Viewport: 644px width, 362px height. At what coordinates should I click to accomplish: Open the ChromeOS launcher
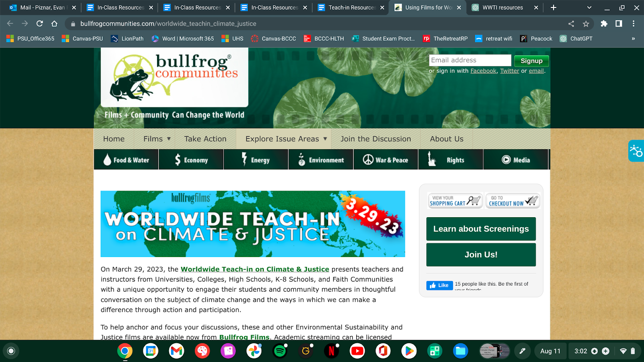click(x=11, y=351)
